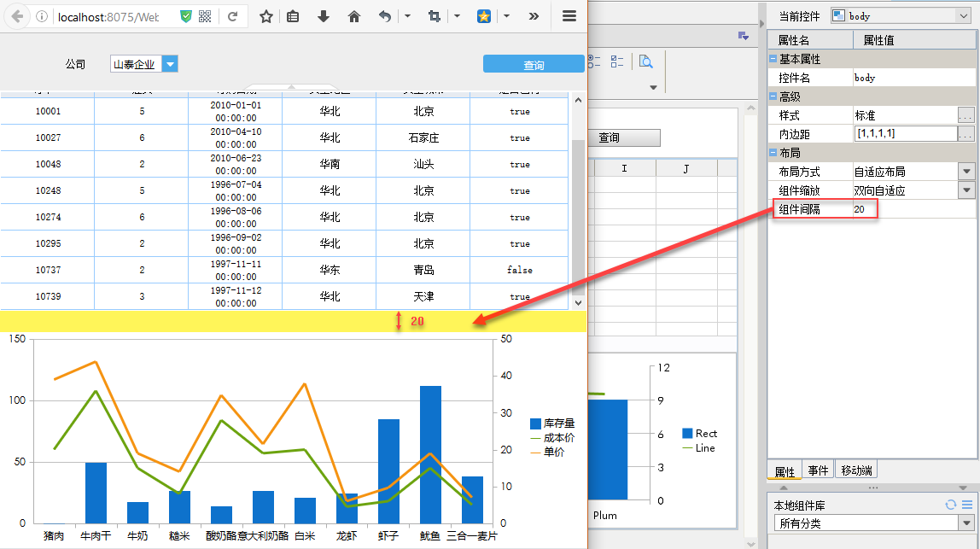Click the designer's 查询 button widget
Image resolution: width=980 pixels, height=549 pixels.
624,137
